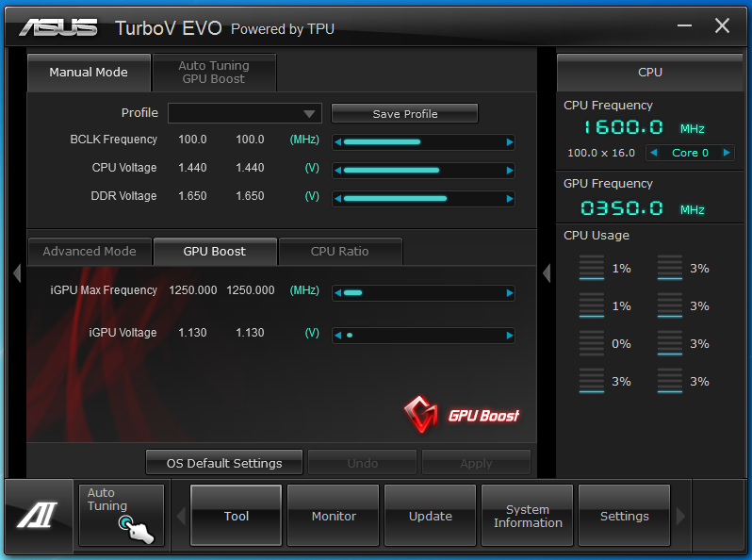Viewport: 752px width, 560px height.
Task: Switch to Manual Mode tab
Action: point(89,73)
